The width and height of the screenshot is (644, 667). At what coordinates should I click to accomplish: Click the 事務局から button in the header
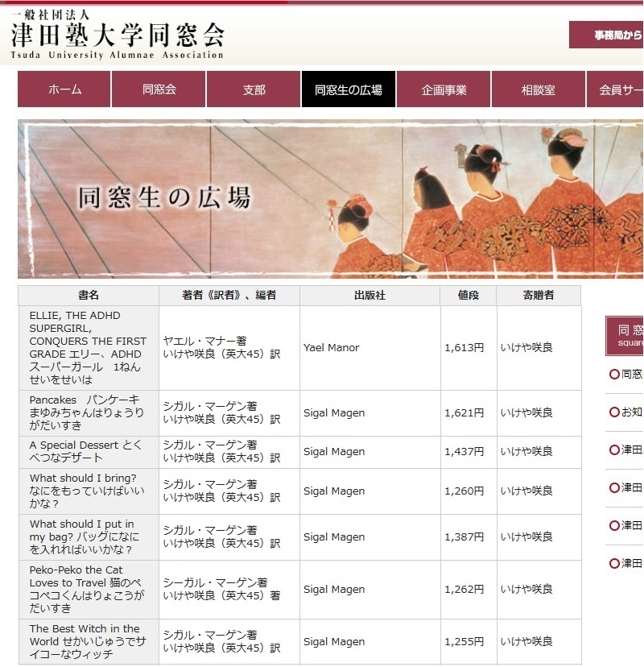pos(607,35)
